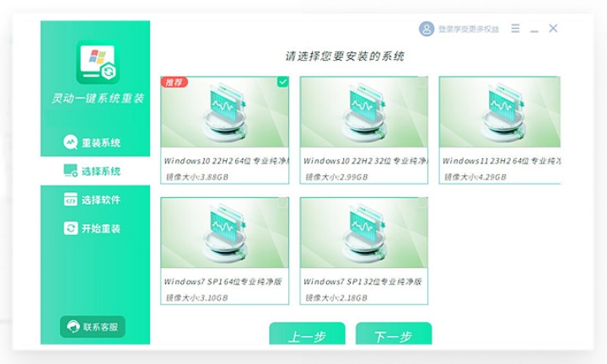
Task: Click the text 镜像大小:2.18GB
Action: click(x=336, y=297)
